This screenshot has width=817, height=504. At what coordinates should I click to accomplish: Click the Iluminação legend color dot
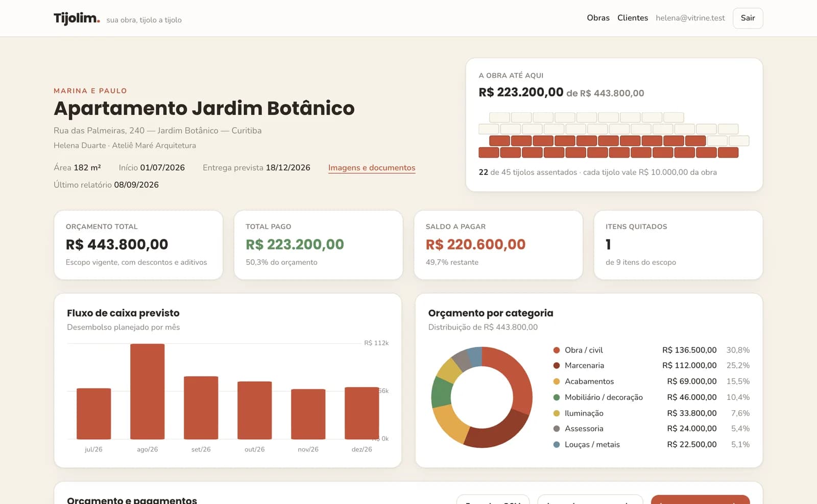click(557, 413)
